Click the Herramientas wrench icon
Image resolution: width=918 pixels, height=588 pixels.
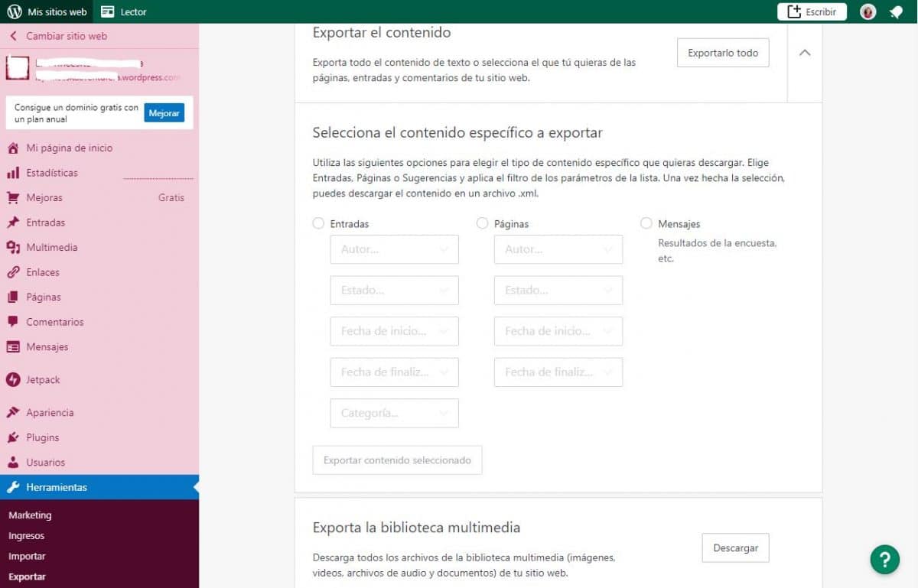click(13, 487)
